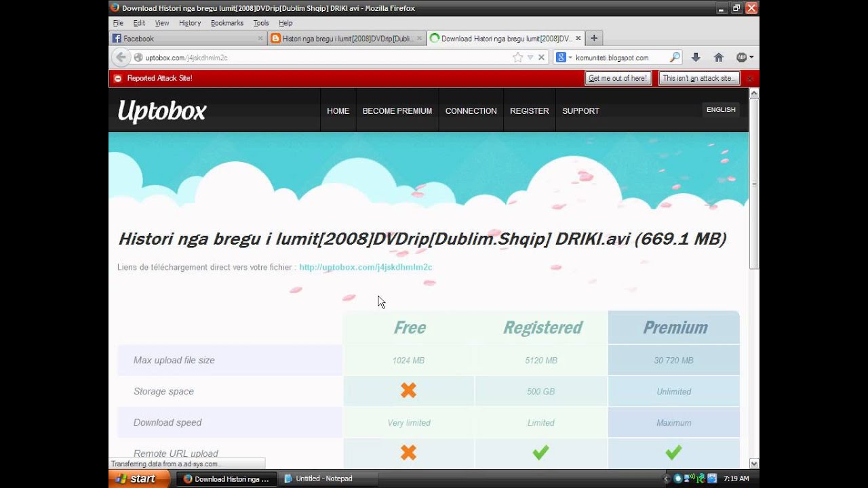
Task: Stop loading the page with the X
Action: point(542,58)
